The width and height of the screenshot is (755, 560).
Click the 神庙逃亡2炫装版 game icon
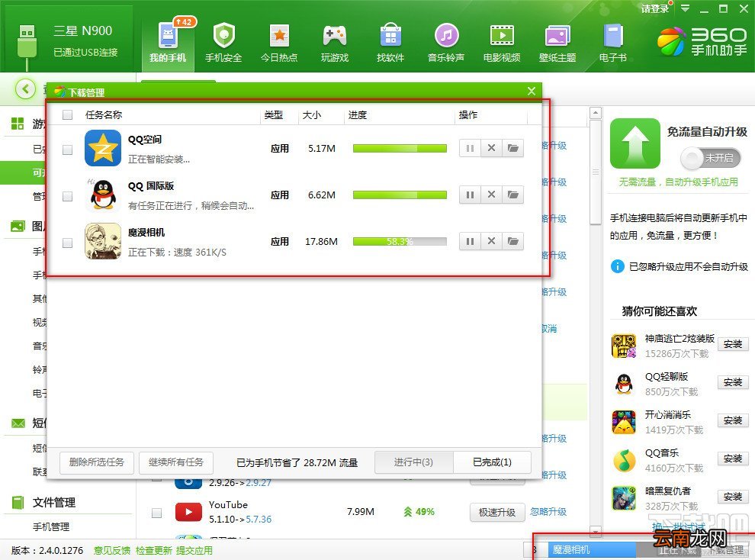[624, 346]
